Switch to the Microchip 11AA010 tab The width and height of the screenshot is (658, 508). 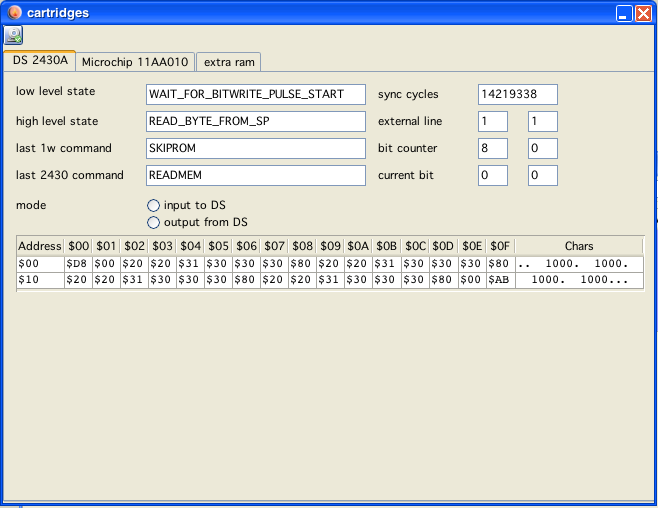click(134, 62)
